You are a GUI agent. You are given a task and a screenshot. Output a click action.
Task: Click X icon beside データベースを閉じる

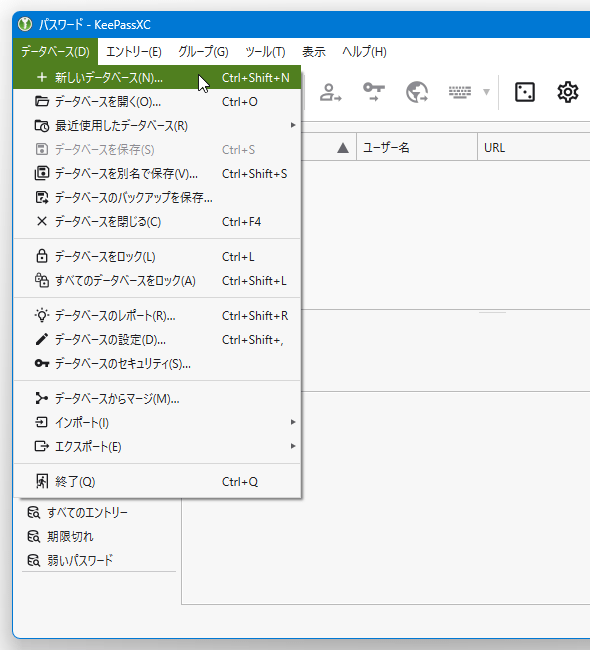41,221
